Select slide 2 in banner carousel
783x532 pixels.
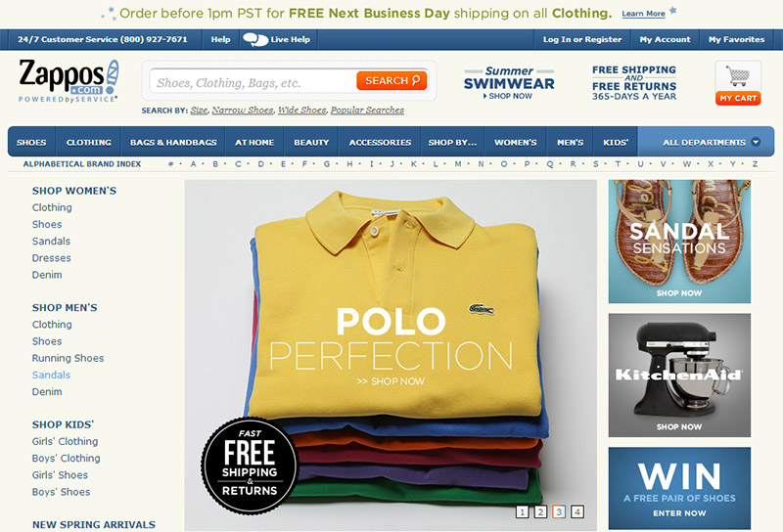540,511
